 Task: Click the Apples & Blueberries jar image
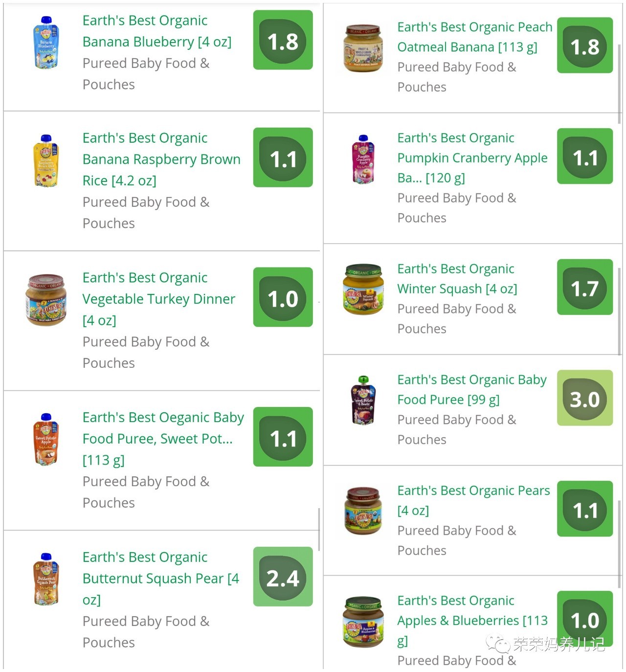coord(363,621)
